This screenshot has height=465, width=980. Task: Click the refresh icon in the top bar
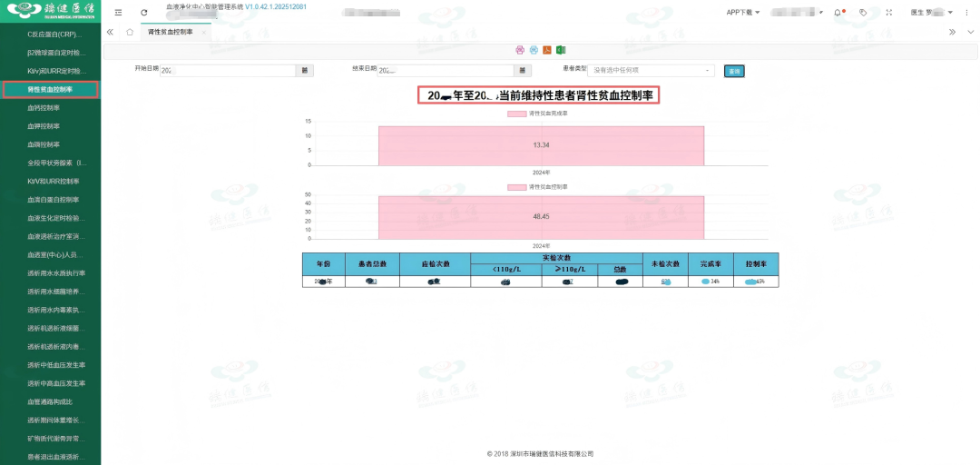(144, 13)
